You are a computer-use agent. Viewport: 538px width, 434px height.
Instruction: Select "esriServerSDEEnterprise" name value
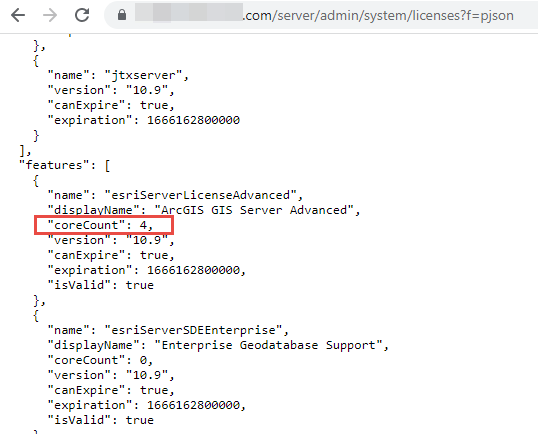(193, 330)
